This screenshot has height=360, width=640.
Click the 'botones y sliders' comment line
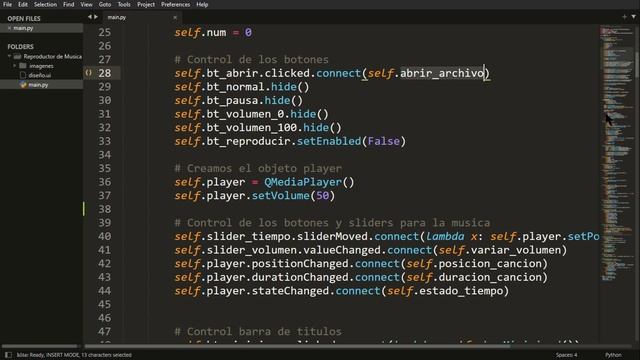332,223
